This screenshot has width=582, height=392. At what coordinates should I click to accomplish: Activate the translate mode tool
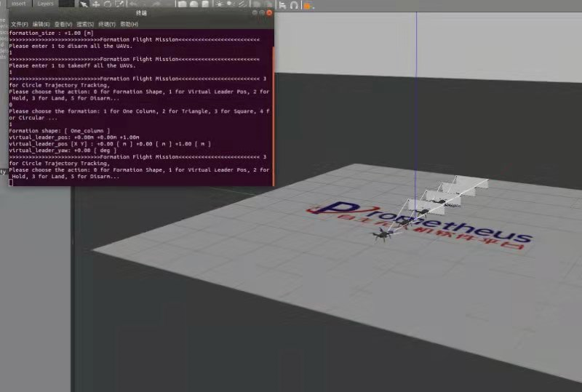96,4
